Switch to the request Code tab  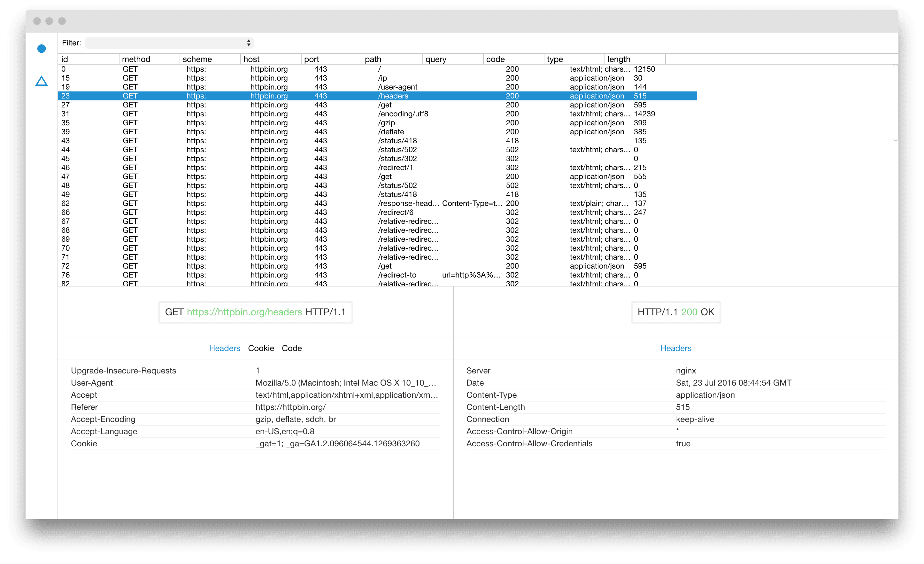292,348
